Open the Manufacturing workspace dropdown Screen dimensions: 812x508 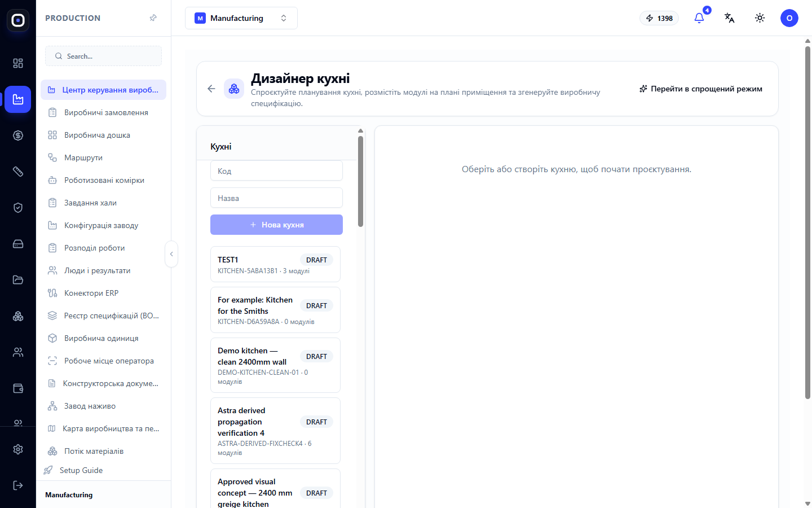coord(241,18)
